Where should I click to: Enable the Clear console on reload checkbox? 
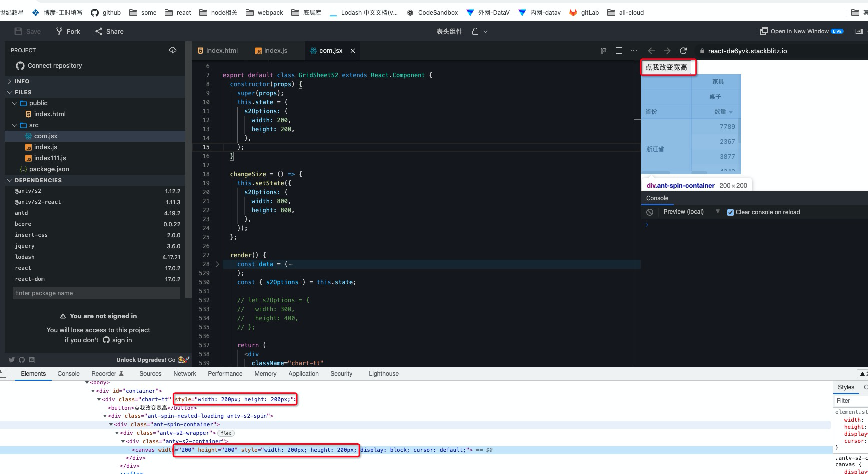tap(730, 212)
